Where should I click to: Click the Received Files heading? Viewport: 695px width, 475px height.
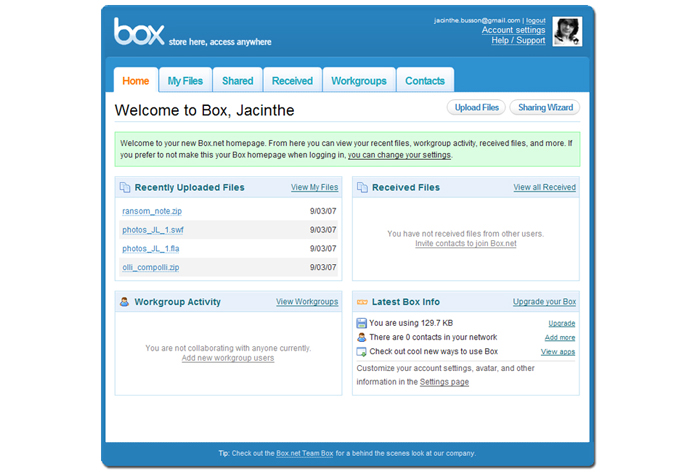406,187
